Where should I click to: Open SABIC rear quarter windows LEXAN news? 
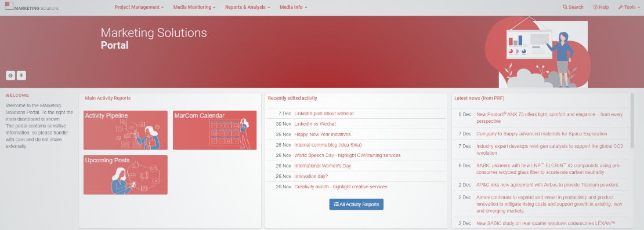546,223
